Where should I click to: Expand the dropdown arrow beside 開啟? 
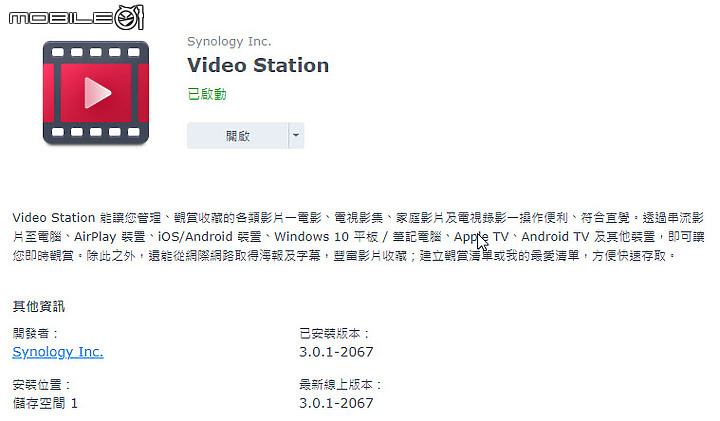pyautogui.click(x=296, y=135)
